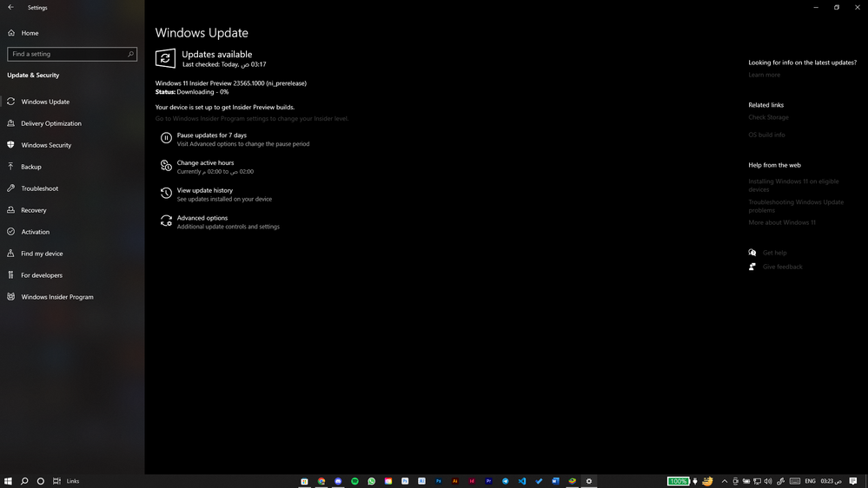Open Troubleshooting Windows Update problems link
The width and height of the screenshot is (868, 488).
[x=796, y=206]
